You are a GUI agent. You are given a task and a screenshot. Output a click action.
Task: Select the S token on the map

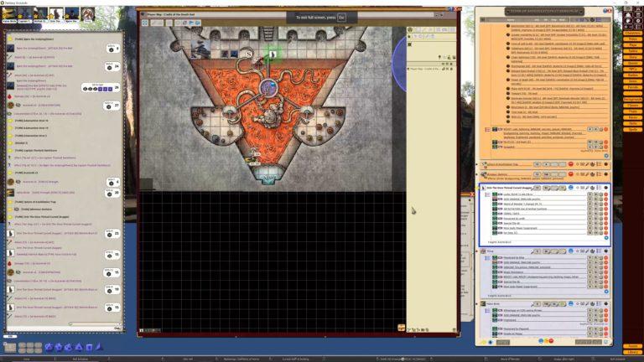[249, 54]
